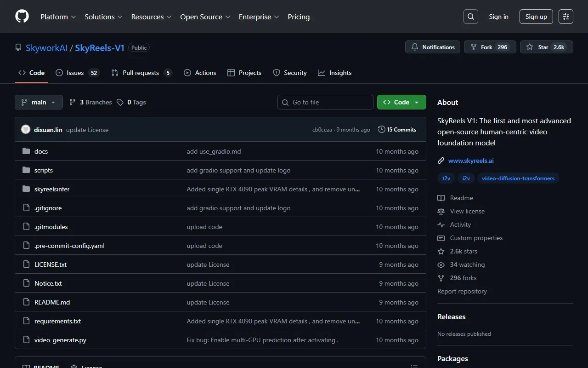Screen dimensions: 588x368
Task: Focus the Go to file search field
Action: 325,102
